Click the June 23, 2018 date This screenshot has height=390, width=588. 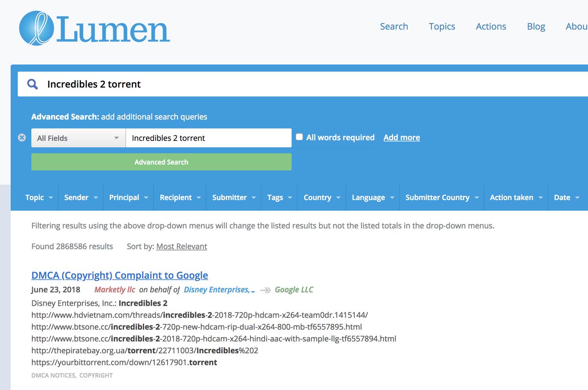click(56, 290)
